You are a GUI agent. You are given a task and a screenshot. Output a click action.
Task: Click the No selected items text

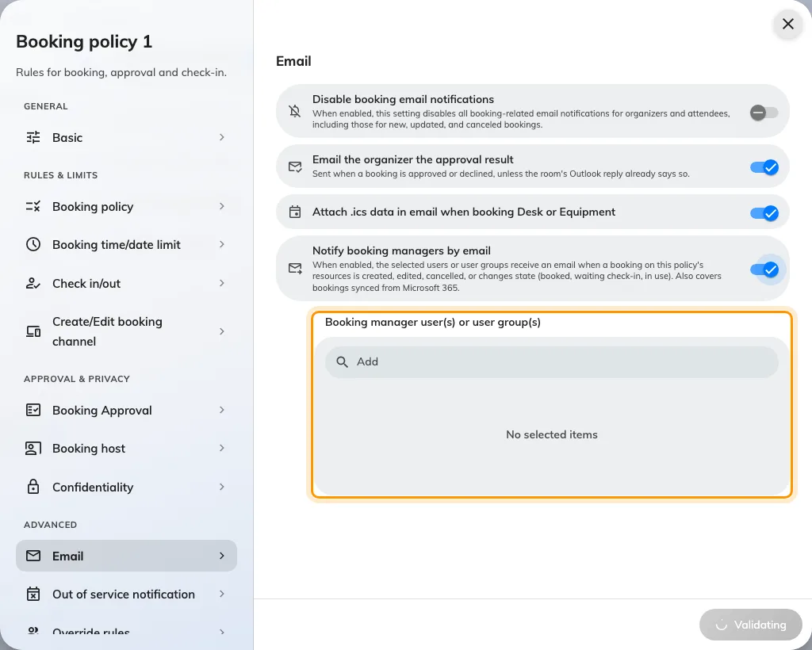(x=552, y=434)
